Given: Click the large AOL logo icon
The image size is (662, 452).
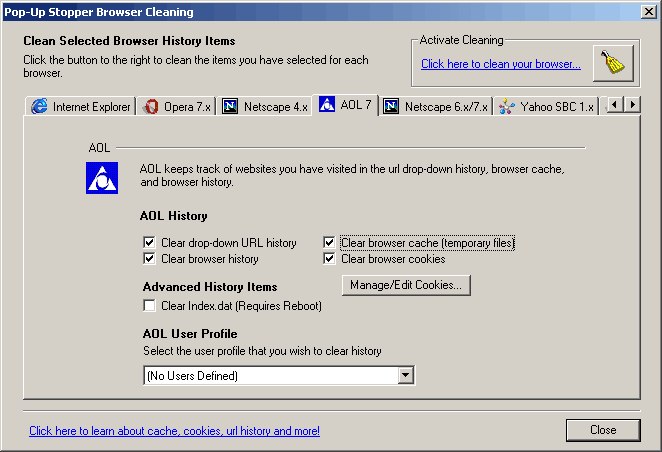Looking at the screenshot, I should 102,178.
